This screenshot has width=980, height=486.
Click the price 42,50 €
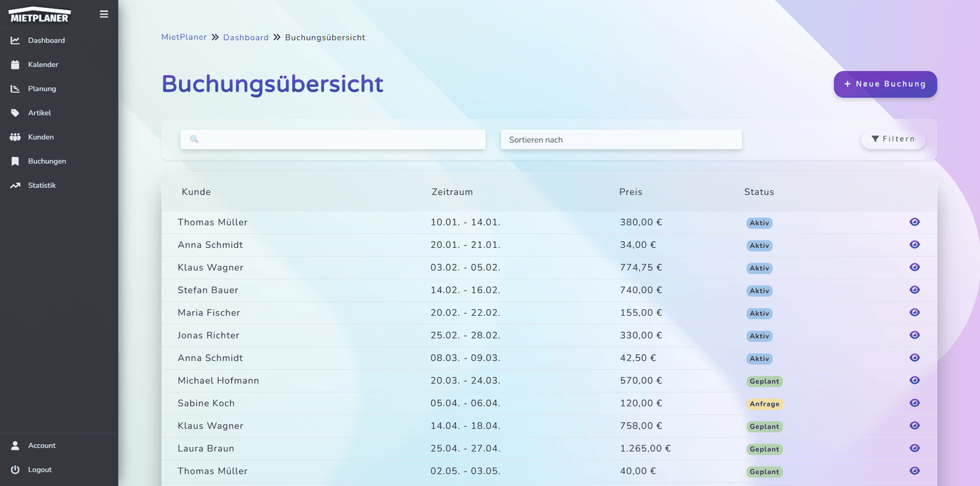coord(638,358)
